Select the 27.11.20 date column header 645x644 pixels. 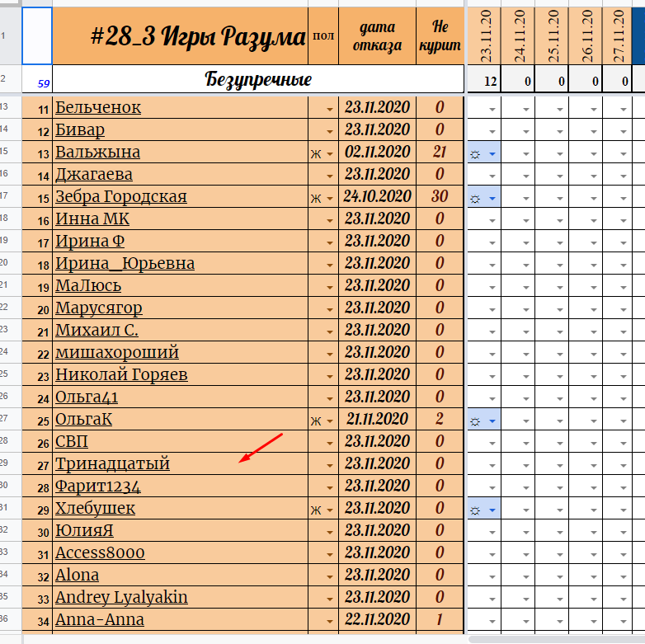click(617, 35)
